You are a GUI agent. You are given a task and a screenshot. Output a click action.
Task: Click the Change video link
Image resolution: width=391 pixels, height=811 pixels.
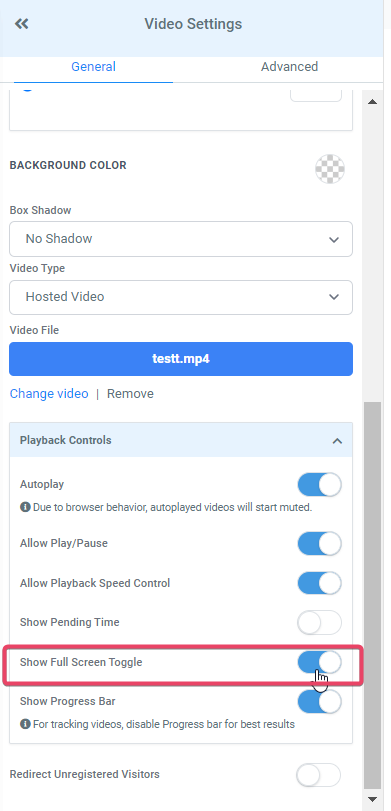pos(49,394)
